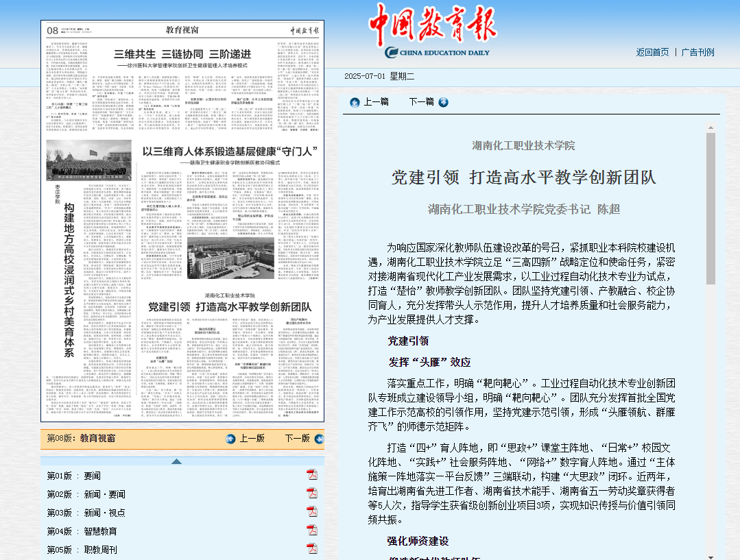
Task: Click the 下一篇 next article arrow icon
Action: (x=443, y=102)
